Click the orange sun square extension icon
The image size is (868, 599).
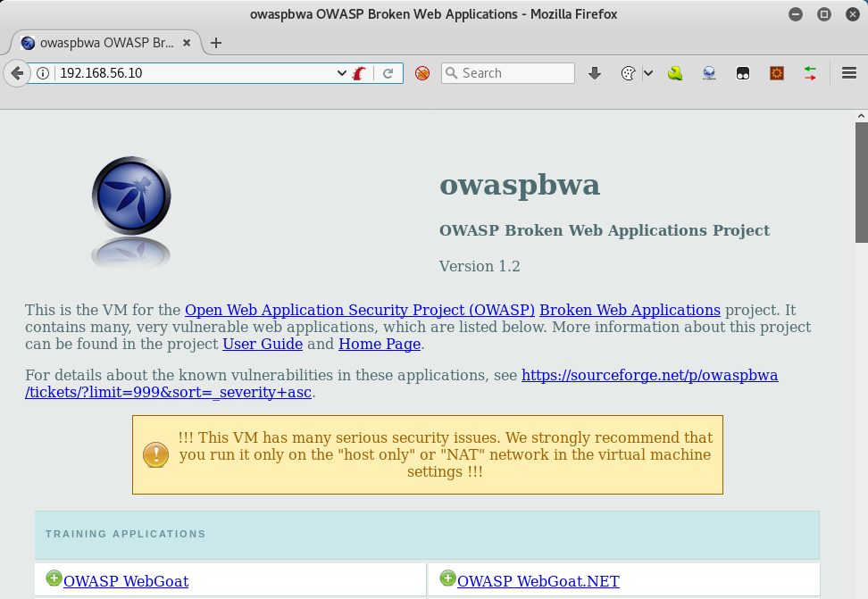click(777, 73)
